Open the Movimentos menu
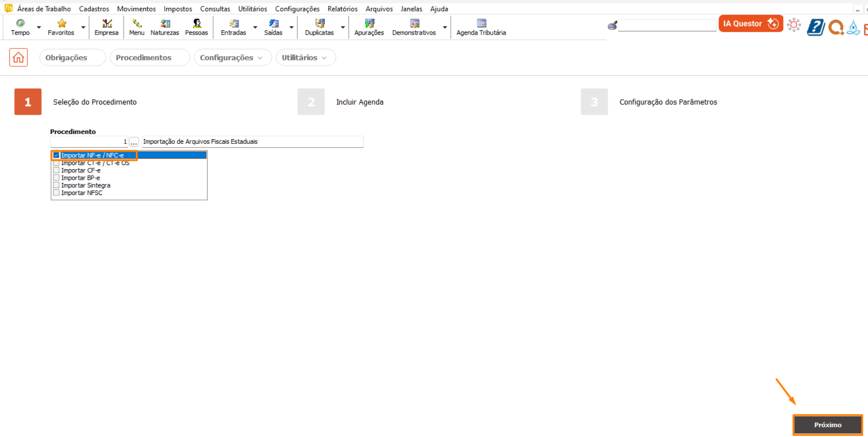This screenshot has width=868, height=437. (136, 9)
